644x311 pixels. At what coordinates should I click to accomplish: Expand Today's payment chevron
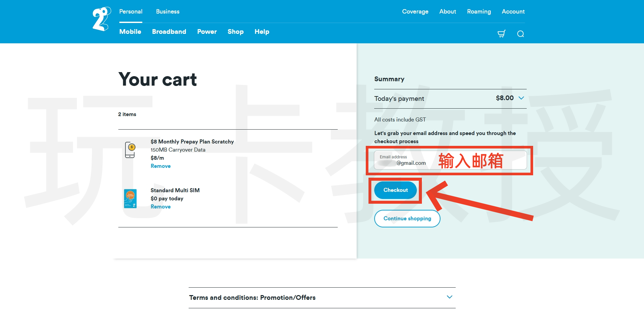pyautogui.click(x=521, y=98)
